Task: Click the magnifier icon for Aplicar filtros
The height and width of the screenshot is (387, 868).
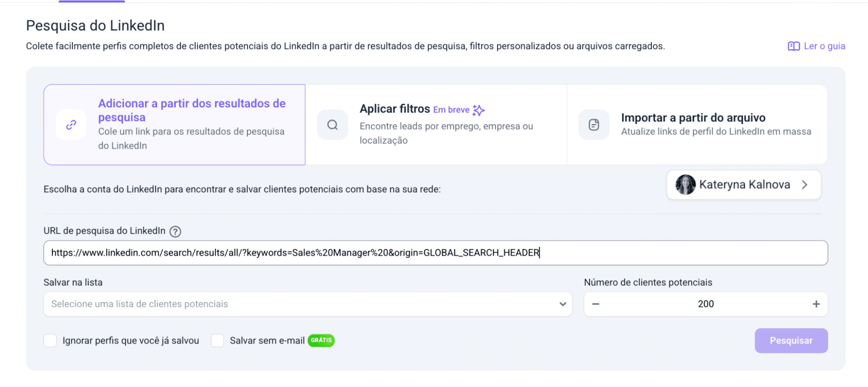Action: [333, 125]
